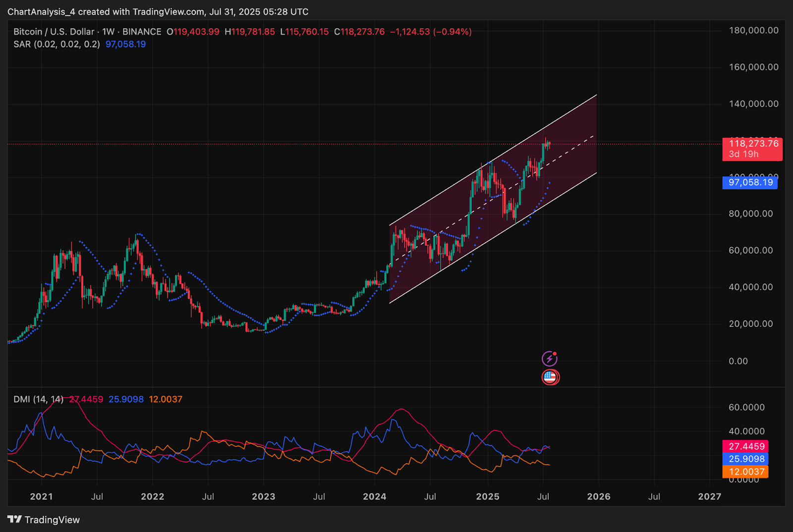This screenshot has height=532, width=793.
Task: Click the 180,000.00 price axis label
Action: pyautogui.click(x=753, y=30)
